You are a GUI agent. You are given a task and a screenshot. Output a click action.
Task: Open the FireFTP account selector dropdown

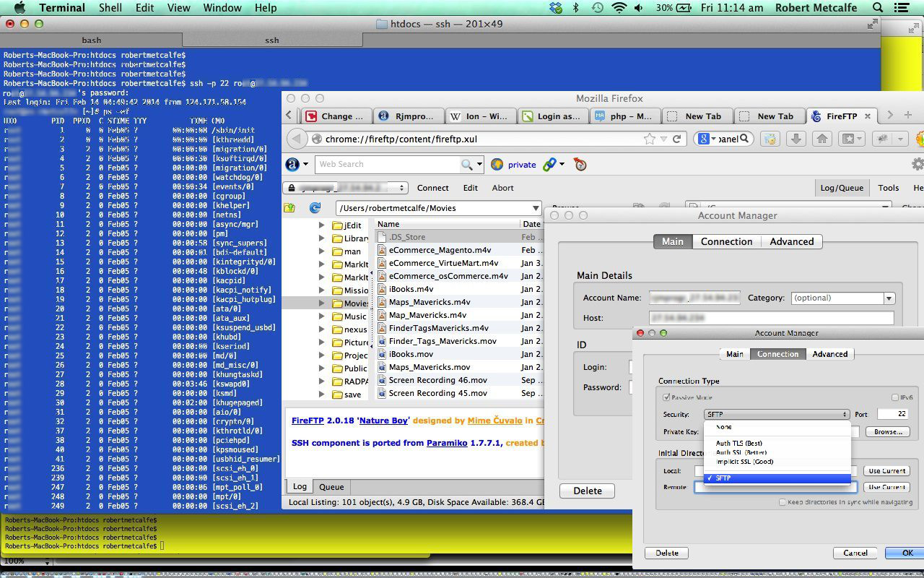(x=346, y=188)
